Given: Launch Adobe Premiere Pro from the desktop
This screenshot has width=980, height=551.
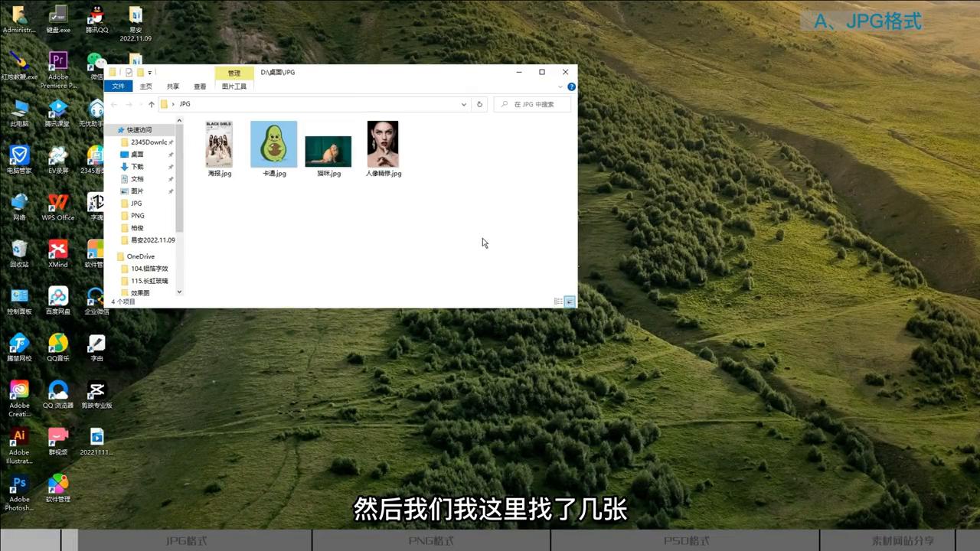Looking at the screenshot, I should point(58,61).
